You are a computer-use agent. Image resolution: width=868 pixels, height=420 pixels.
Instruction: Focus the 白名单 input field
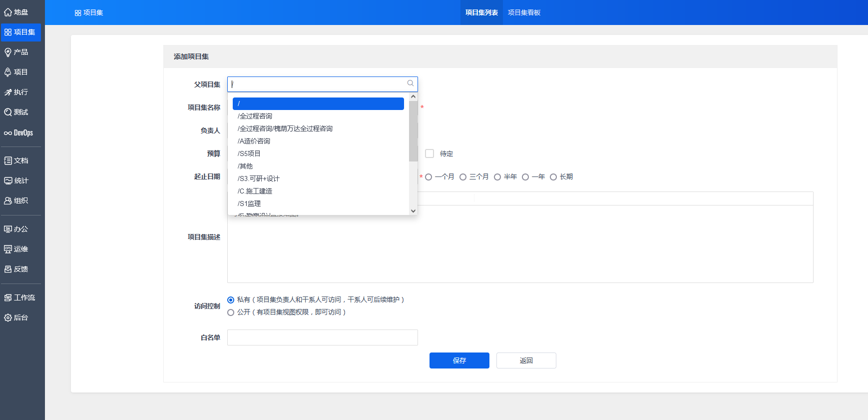pos(322,337)
